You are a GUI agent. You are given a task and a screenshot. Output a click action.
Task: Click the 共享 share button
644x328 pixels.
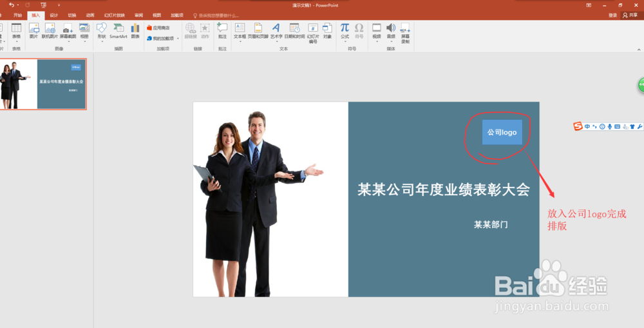(x=630, y=15)
